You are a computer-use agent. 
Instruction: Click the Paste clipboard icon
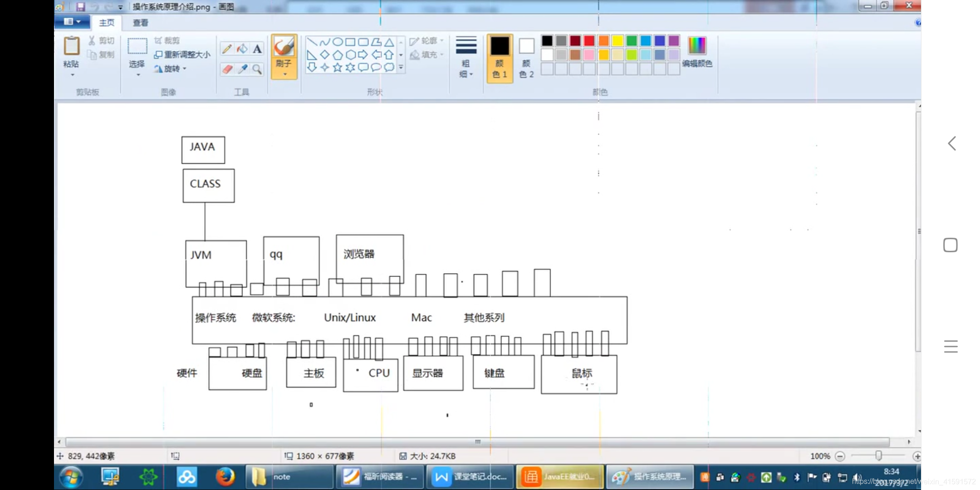click(71, 46)
